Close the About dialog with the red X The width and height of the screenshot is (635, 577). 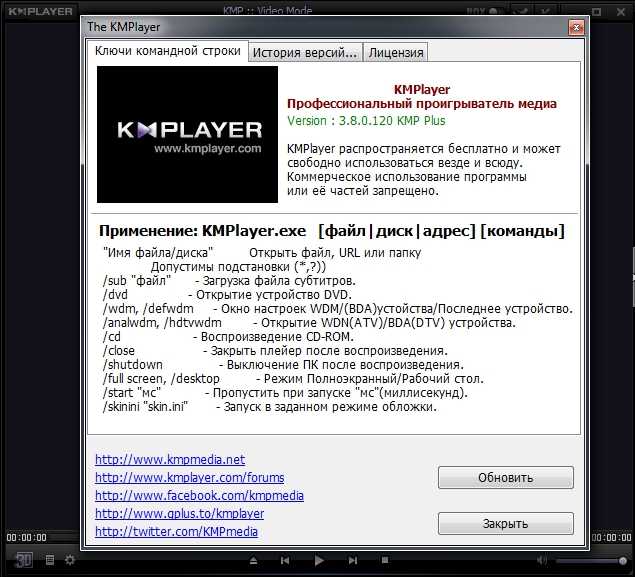(x=576, y=27)
